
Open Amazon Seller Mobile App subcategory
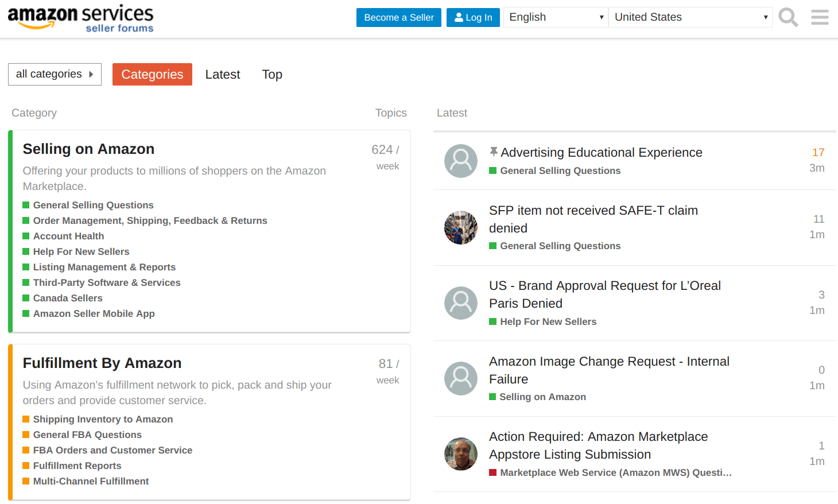tap(94, 313)
